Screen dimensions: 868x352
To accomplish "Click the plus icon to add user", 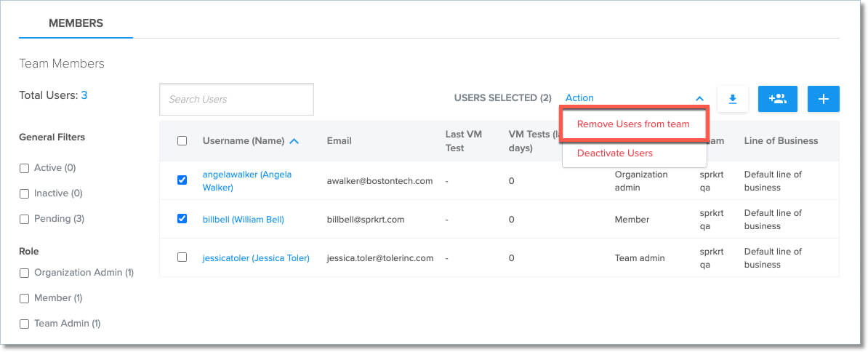I will (x=823, y=99).
